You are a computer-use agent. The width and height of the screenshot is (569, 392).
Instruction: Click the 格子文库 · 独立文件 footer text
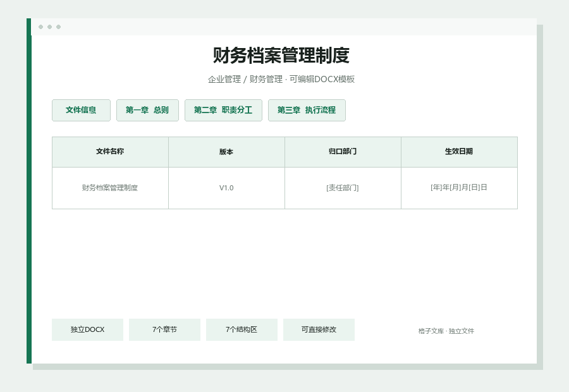[446, 331]
